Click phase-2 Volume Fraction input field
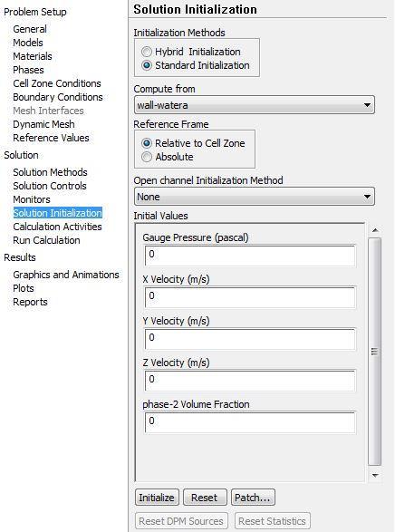 250,422
